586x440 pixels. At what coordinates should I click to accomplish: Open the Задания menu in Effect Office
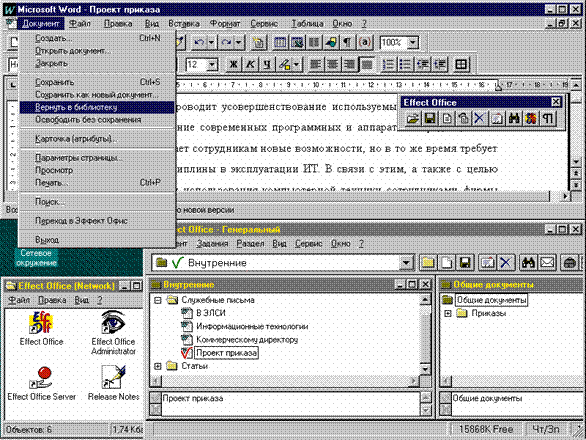(212, 243)
